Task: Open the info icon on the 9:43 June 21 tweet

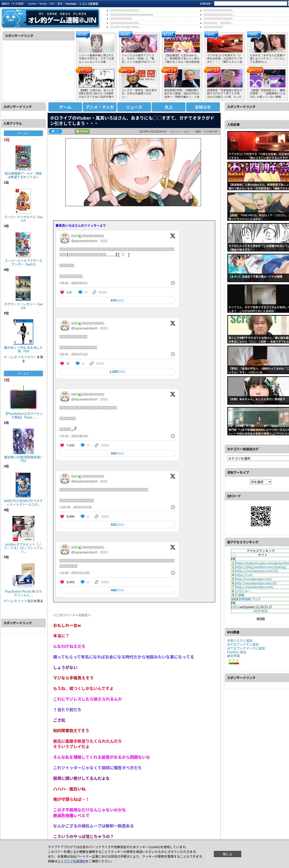Action: click(173, 283)
